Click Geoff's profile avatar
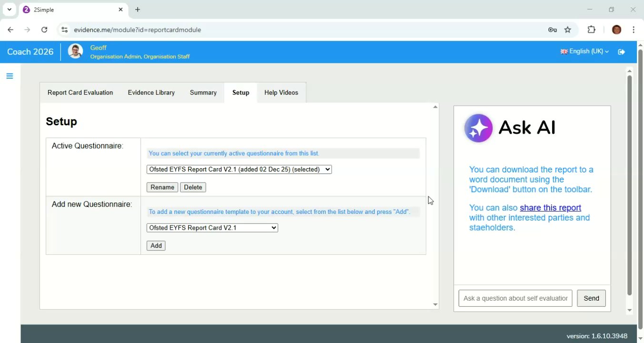The image size is (644, 343). point(75,51)
